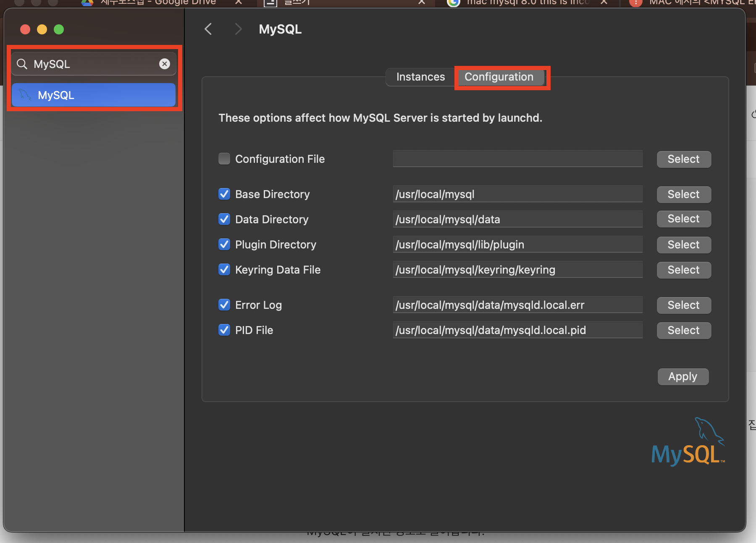Toggle the Plugin Directory checkbox
The width and height of the screenshot is (756, 543).
[x=224, y=244]
